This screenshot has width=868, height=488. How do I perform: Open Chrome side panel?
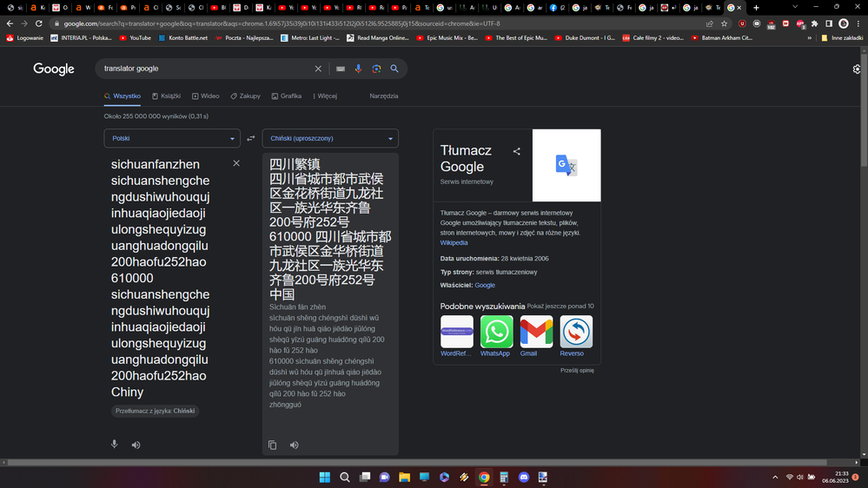(x=829, y=23)
